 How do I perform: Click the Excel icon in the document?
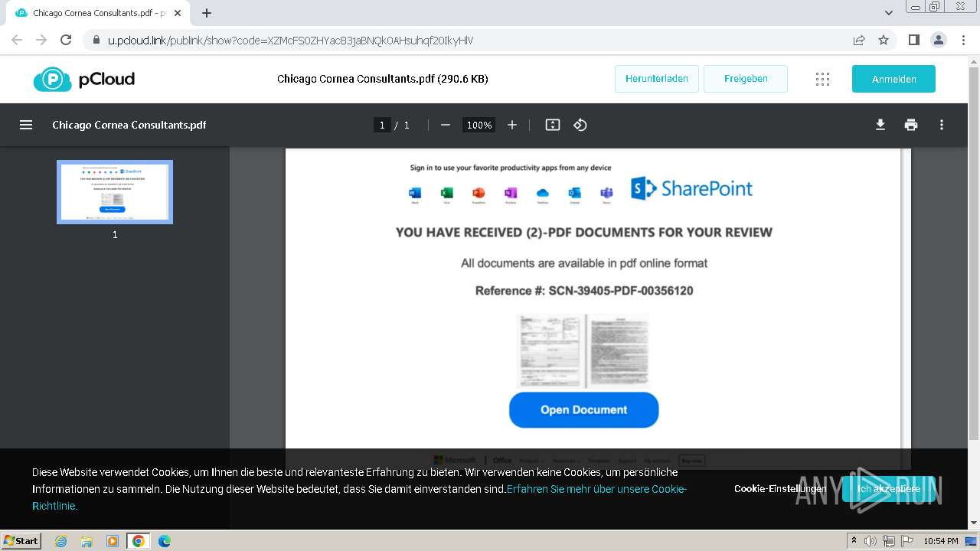pos(447,193)
